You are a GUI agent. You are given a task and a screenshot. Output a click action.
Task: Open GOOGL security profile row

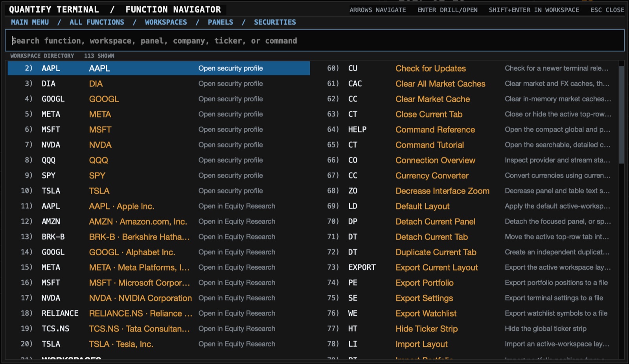point(159,99)
